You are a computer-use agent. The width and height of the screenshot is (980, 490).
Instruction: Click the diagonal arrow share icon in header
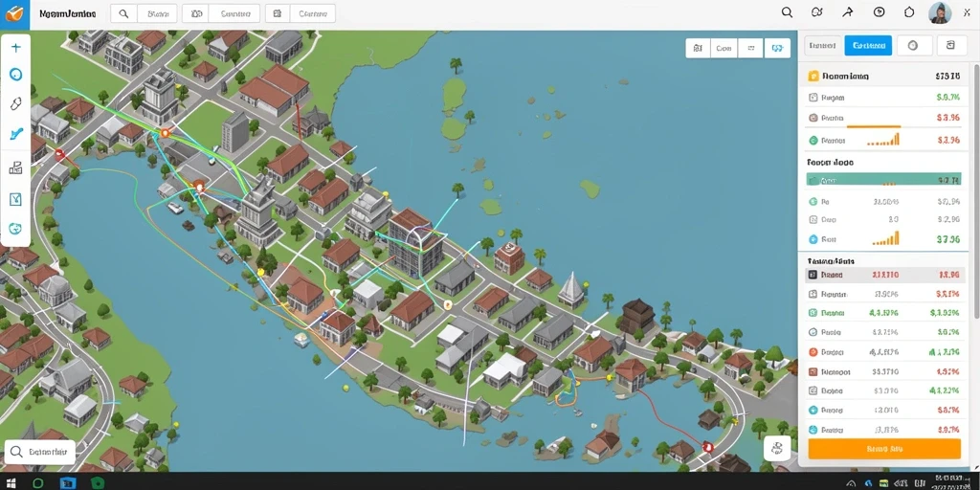848,12
